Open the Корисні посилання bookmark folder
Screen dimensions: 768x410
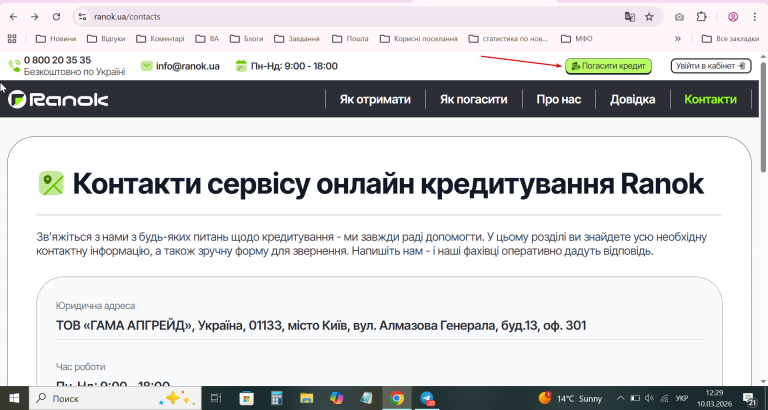coord(419,38)
